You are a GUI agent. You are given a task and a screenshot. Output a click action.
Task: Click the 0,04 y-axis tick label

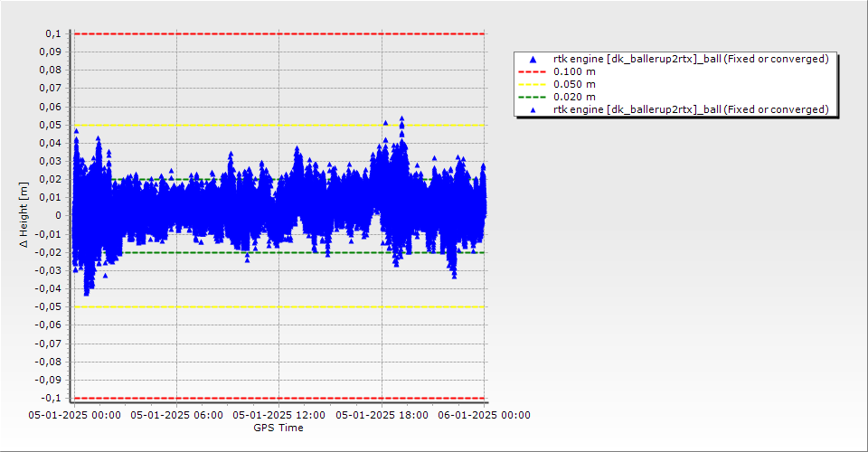(x=51, y=144)
